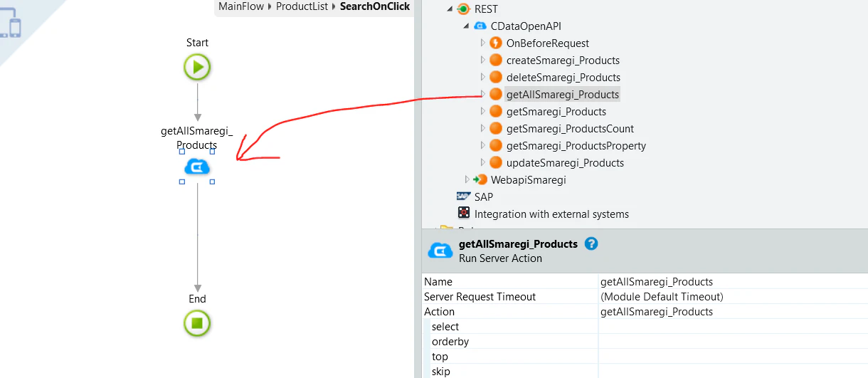
Task: Collapse the CDataOpenAPI tree node
Action: pos(465,26)
